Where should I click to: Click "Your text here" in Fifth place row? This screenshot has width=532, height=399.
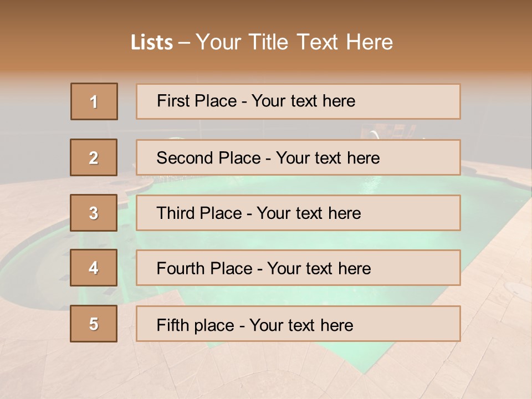pos(301,325)
